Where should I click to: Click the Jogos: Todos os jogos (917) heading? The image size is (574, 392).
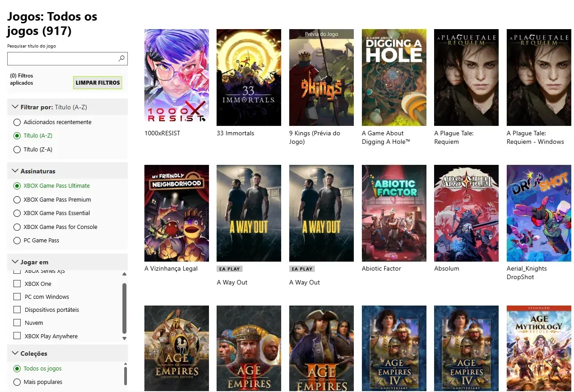click(x=52, y=24)
